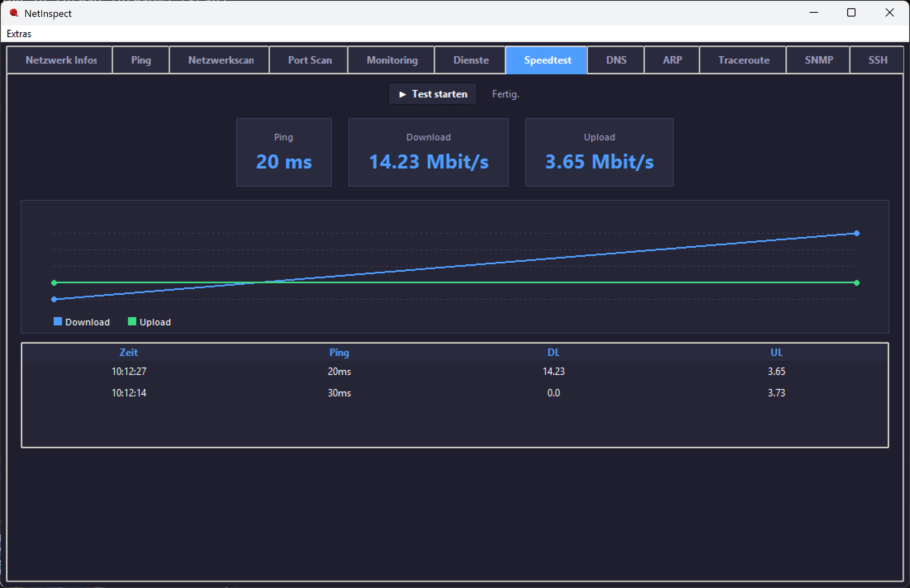910x588 pixels.
Task: Open the Traceroute tab
Action: (744, 60)
